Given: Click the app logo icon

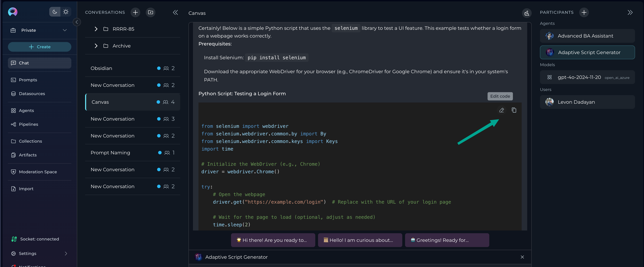Looking at the screenshot, I should (x=13, y=12).
